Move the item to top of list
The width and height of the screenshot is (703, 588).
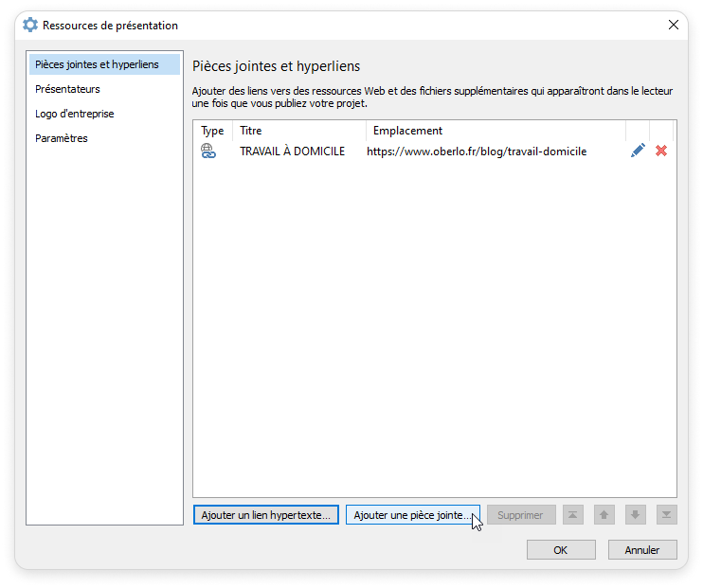click(x=572, y=515)
